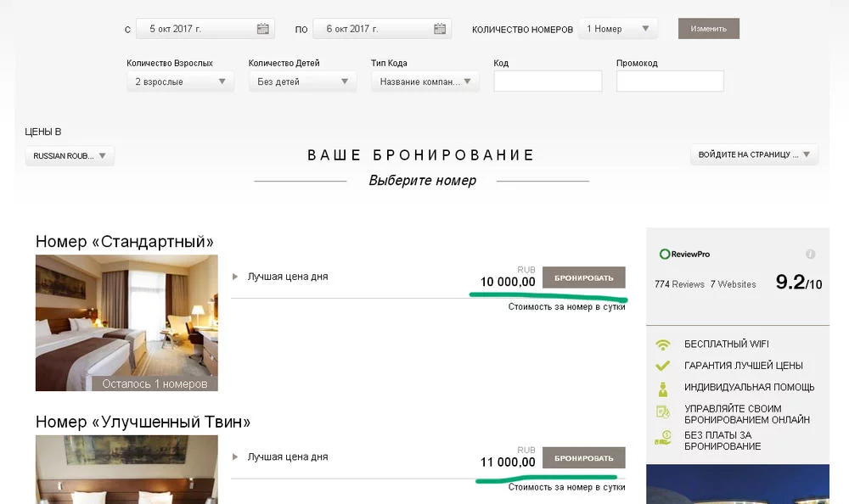Click the no booking fee icon

[x=663, y=438]
